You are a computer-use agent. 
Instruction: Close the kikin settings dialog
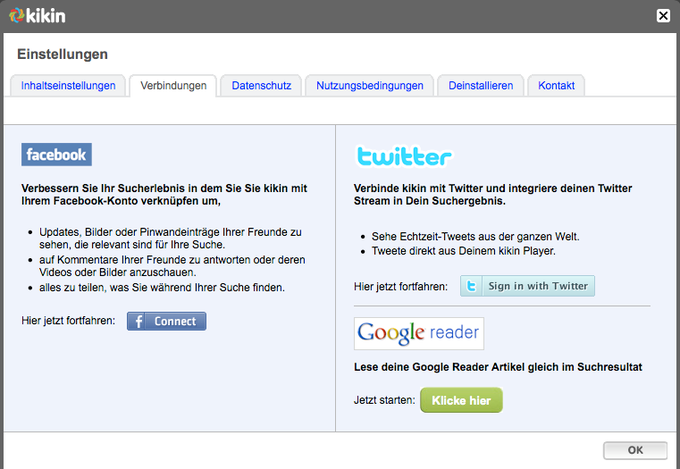click(663, 16)
